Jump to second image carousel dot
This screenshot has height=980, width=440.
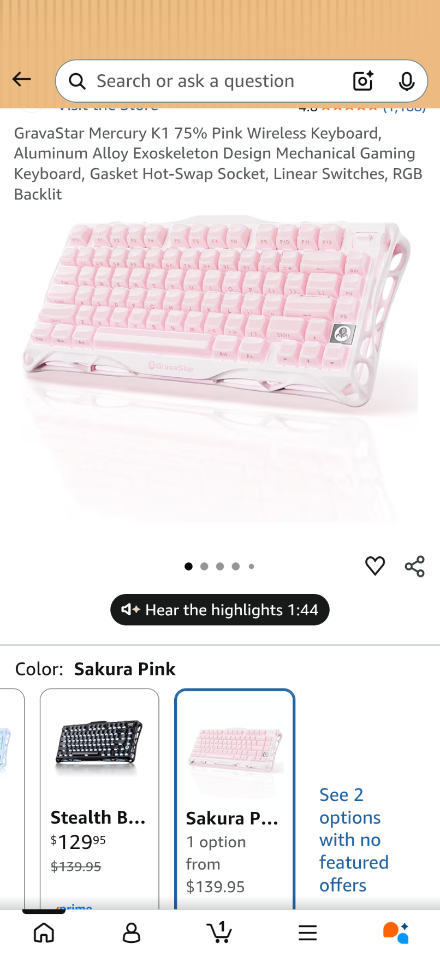[204, 567]
